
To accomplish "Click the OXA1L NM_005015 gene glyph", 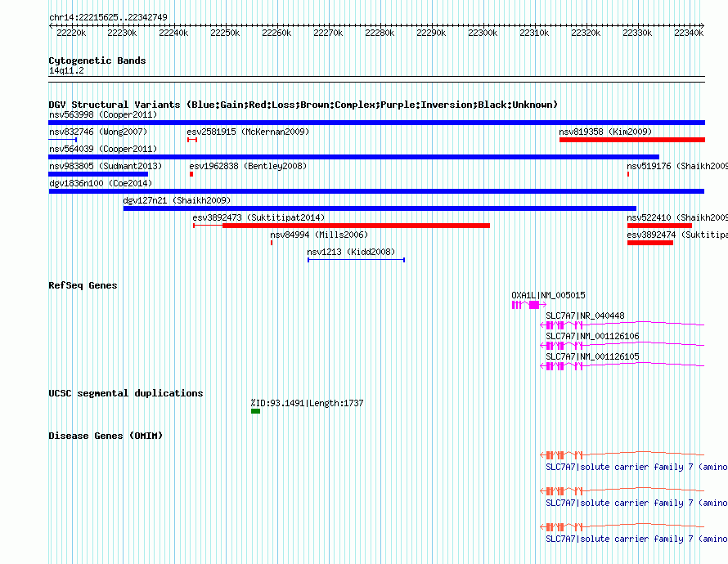I will pos(528,305).
